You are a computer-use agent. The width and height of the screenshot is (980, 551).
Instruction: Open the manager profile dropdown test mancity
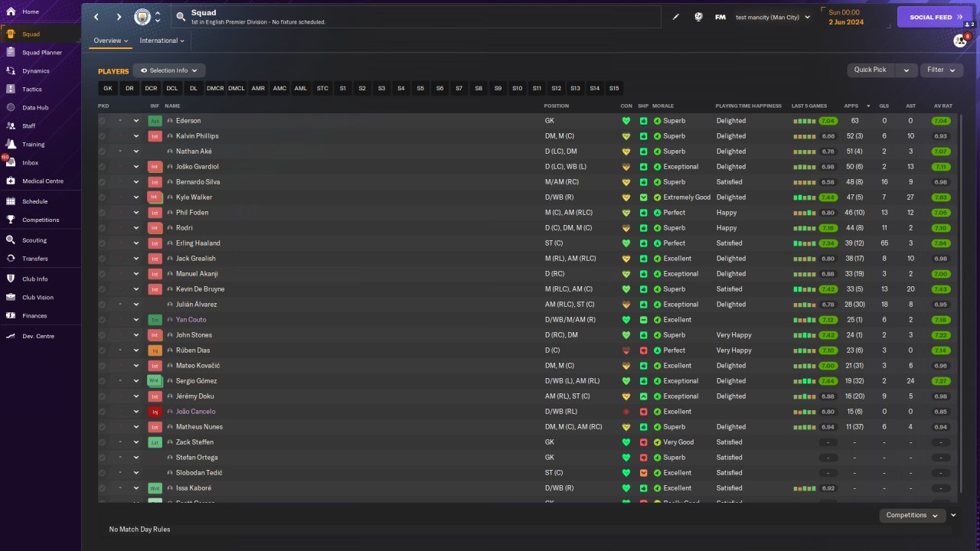(x=773, y=17)
